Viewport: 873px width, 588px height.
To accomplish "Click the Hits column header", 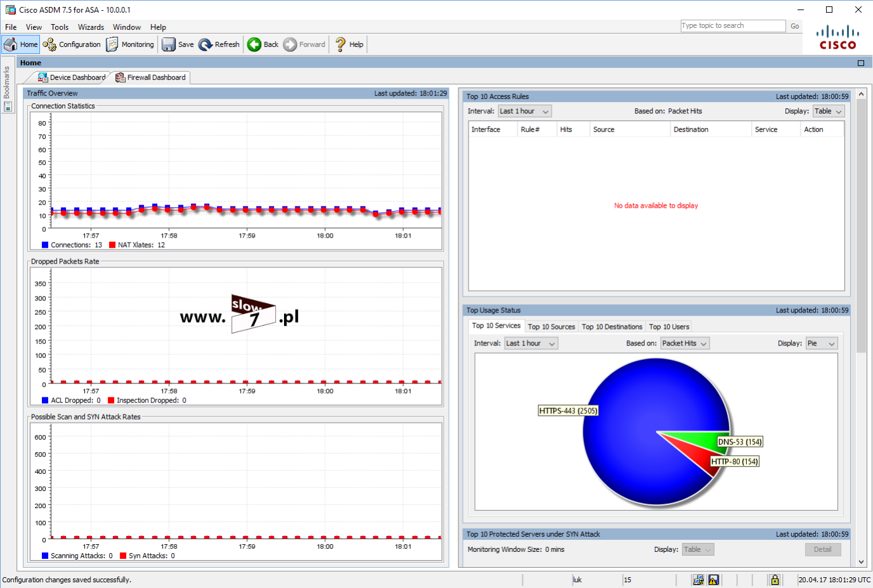I will coord(573,129).
